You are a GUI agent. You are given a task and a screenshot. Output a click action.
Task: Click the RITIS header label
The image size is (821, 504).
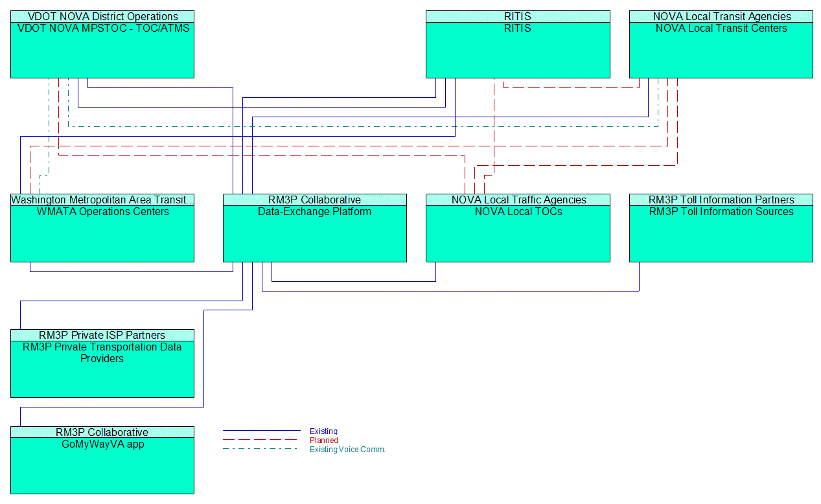pyautogui.click(x=518, y=17)
